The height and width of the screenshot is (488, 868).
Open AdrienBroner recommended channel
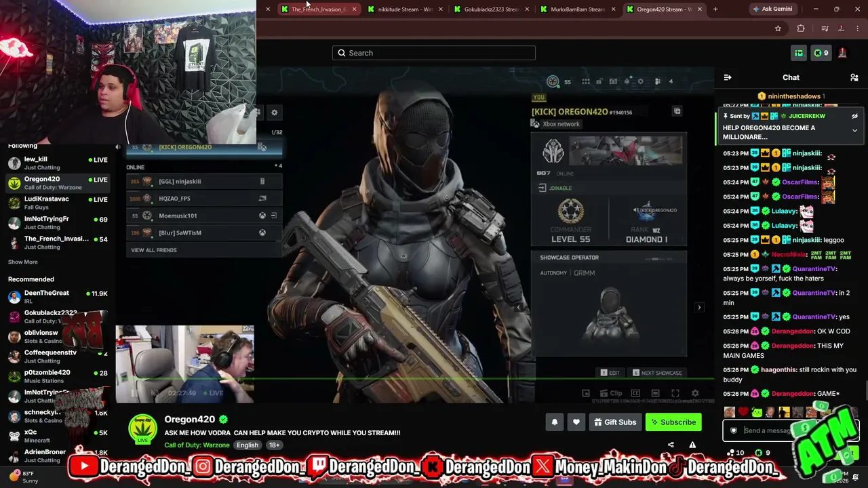(58, 455)
